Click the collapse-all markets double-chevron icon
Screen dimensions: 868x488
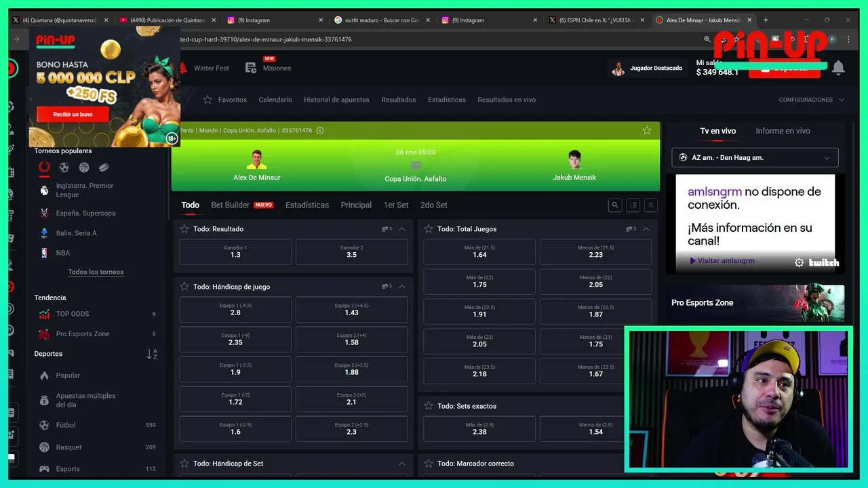[650, 205]
